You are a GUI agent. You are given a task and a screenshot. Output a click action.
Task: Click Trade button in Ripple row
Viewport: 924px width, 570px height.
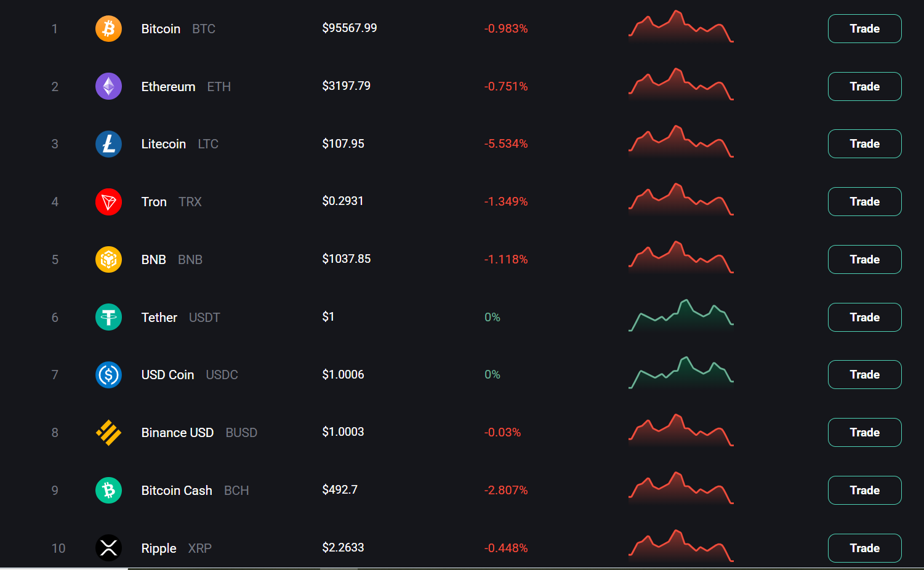[x=864, y=548]
